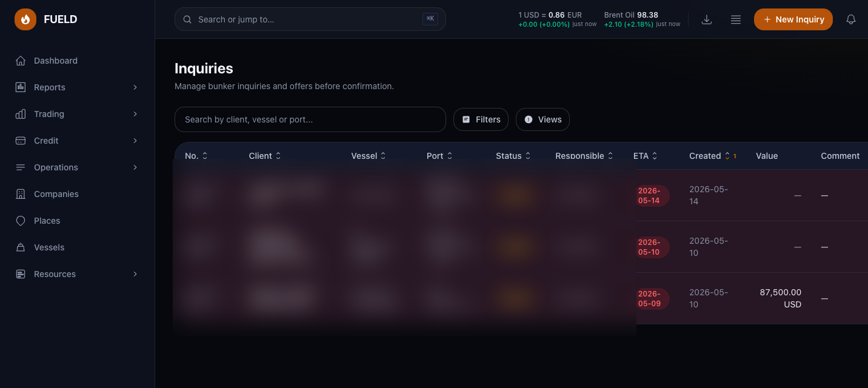Click the download icon in top bar
Image resolution: width=868 pixels, height=388 pixels.
[707, 19]
